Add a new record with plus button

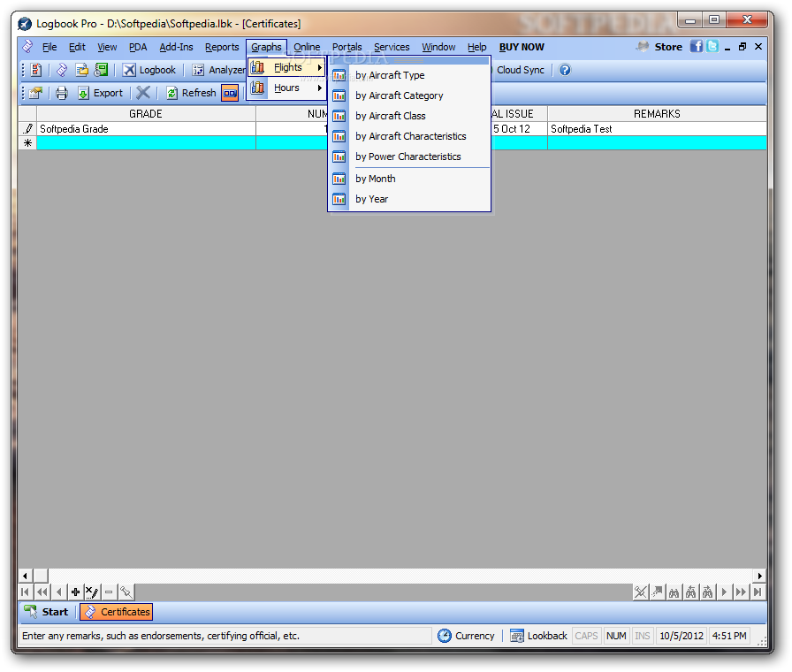tap(75, 592)
